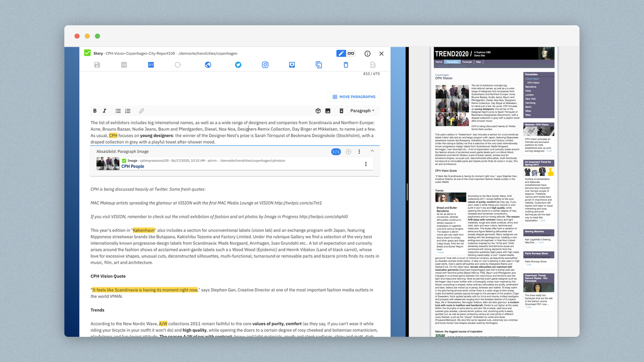Collapse the Absatzbild Paragraph Image section
Screen dimensions: 644x362
(372, 151)
